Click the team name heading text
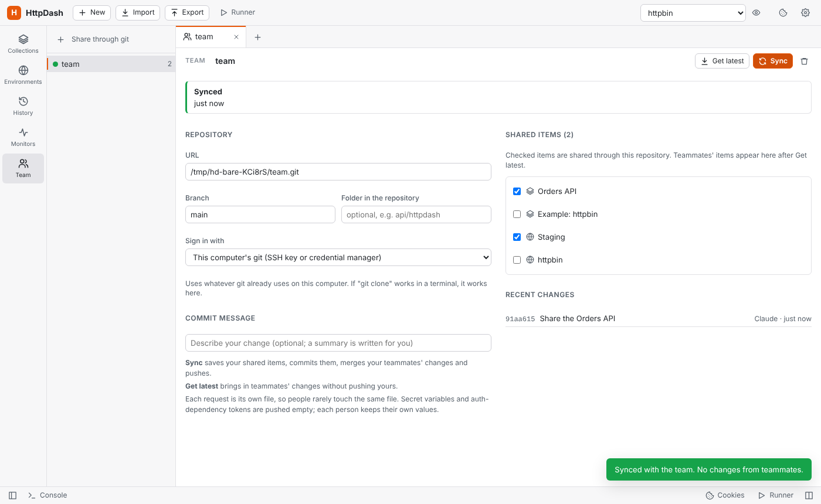Screen dimensions: 821x504 click(225, 61)
